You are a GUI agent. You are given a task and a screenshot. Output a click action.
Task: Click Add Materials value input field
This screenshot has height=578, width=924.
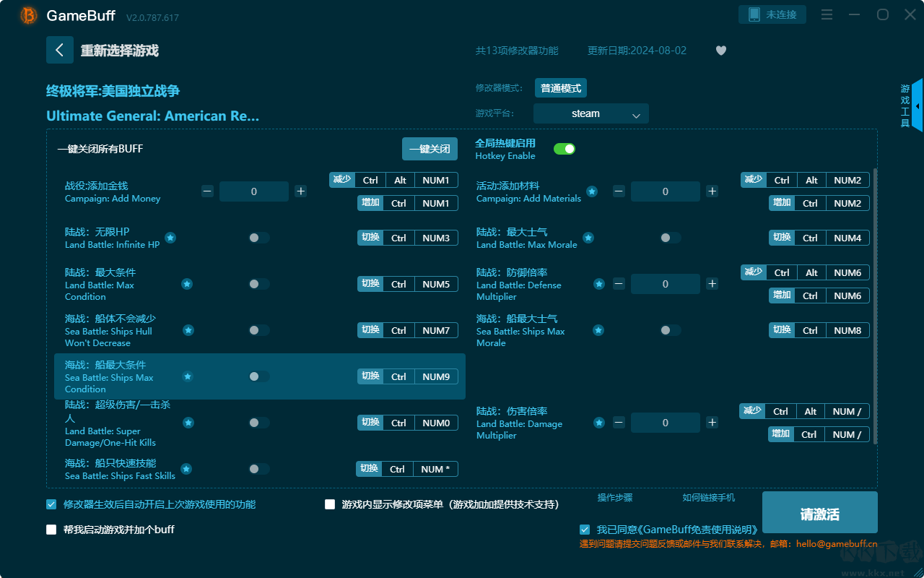point(666,191)
